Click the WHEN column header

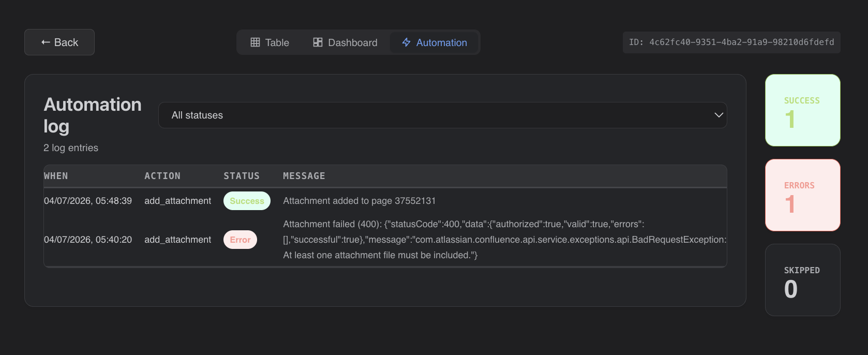[56, 176]
